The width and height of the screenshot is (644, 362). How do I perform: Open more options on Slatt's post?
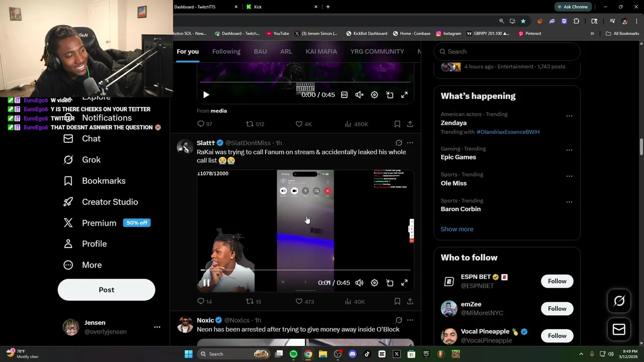(x=410, y=143)
